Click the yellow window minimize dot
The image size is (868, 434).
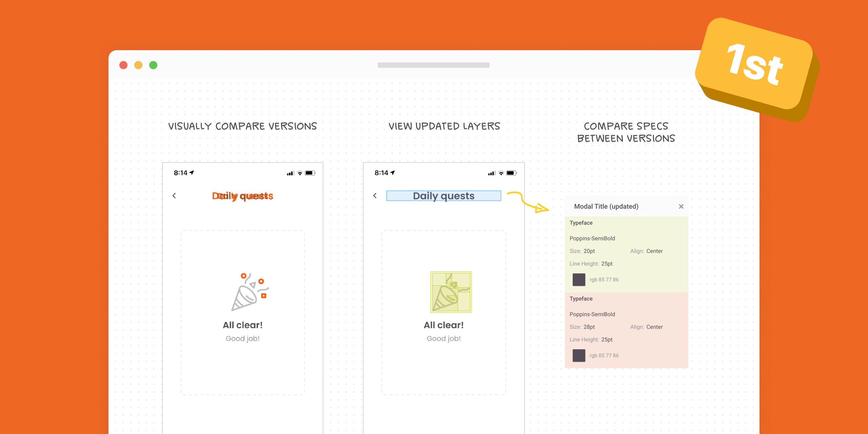click(x=138, y=65)
